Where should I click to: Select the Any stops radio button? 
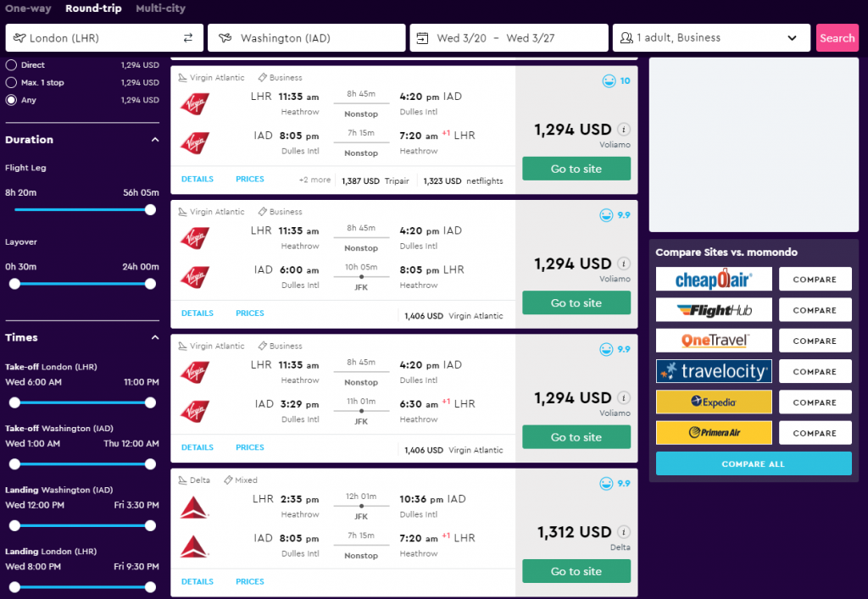[x=11, y=100]
